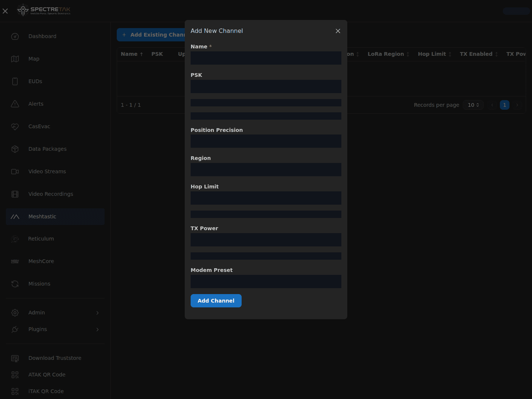The image size is (532, 399).
Task: Go to next page with the right chevron
Action: click(517, 105)
